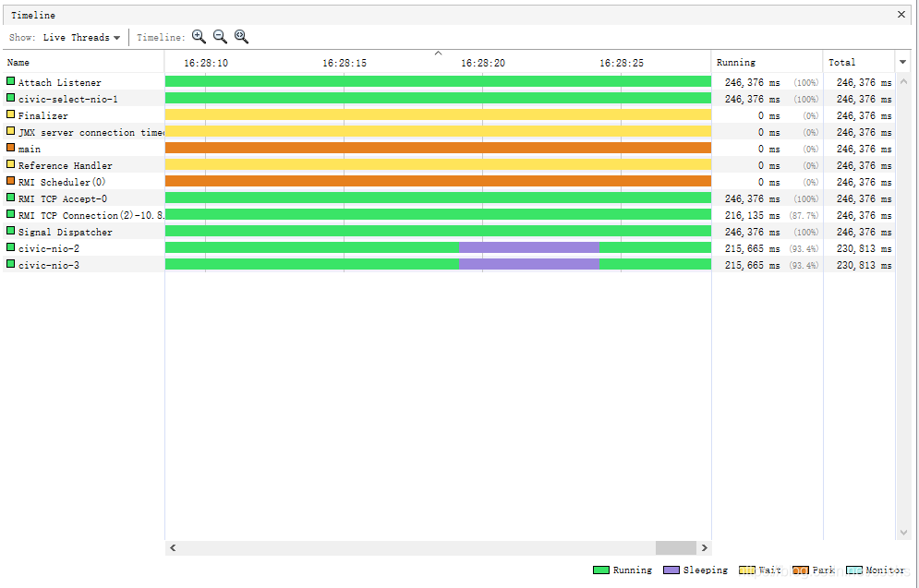Click the yellow state icon of Reference Handler
The width and height of the screenshot is (919, 588).
point(10,164)
